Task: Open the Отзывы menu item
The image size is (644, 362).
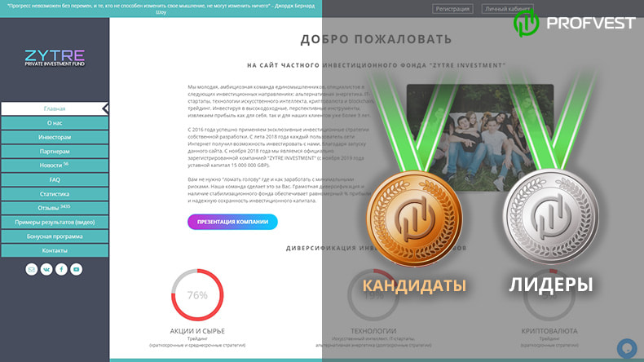Action: click(x=55, y=208)
